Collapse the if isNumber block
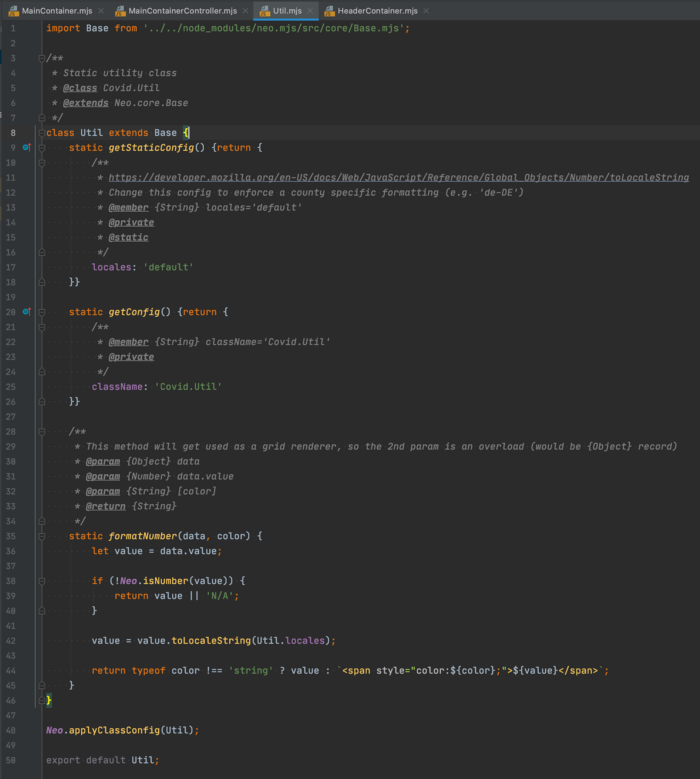The width and height of the screenshot is (700, 779). tap(41, 580)
